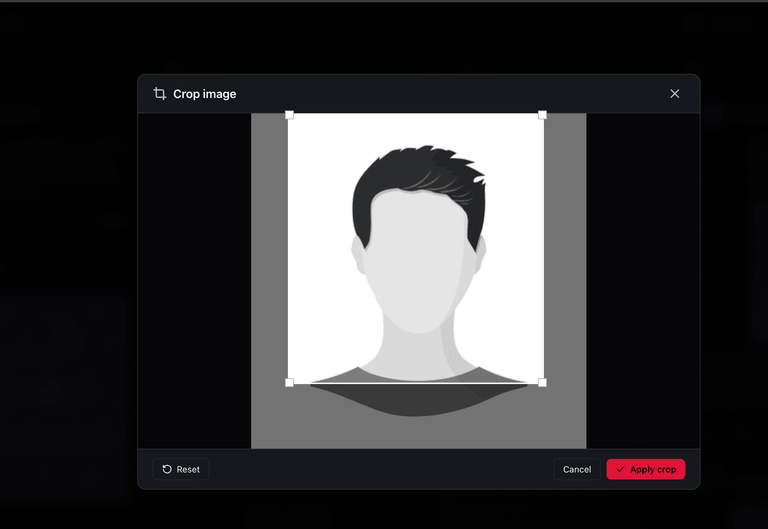
Task: Click the Apply crop button
Action: (x=646, y=469)
